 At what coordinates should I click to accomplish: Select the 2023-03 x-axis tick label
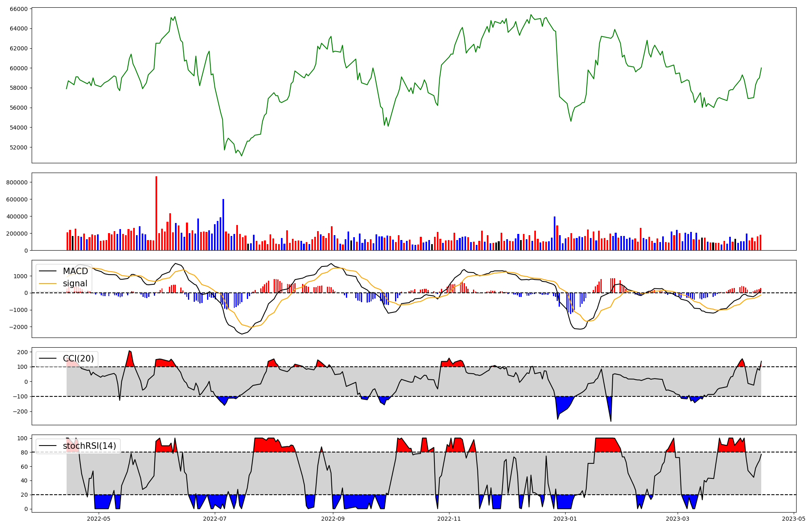tap(678, 518)
